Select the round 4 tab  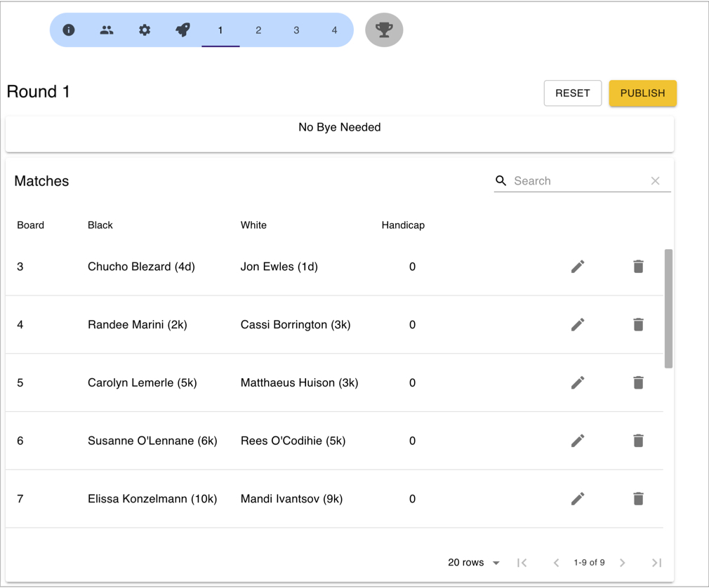tap(334, 30)
